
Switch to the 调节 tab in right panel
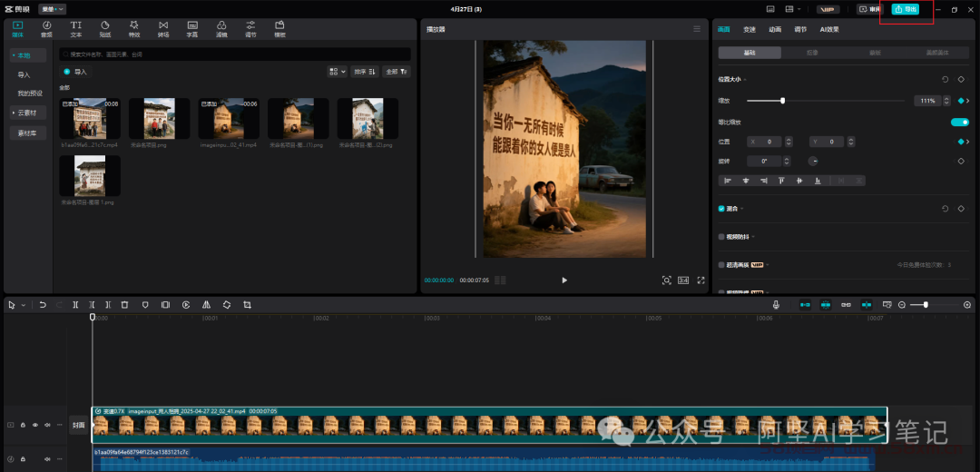click(800, 29)
